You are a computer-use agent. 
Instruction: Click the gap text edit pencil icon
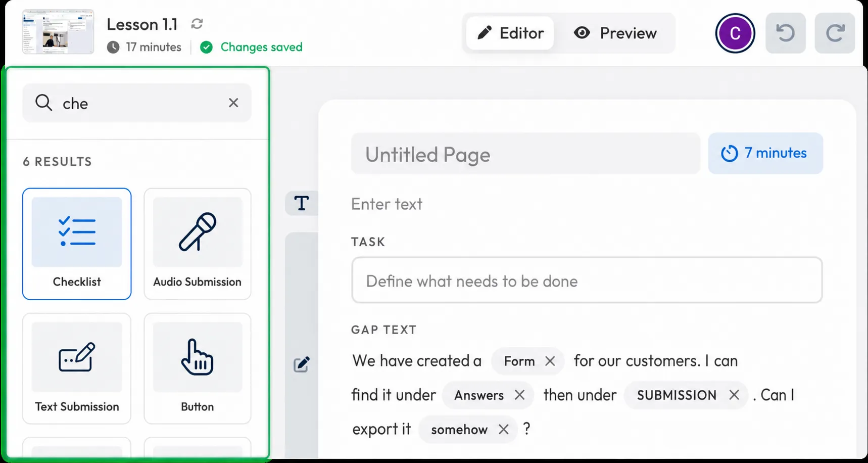(302, 364)
